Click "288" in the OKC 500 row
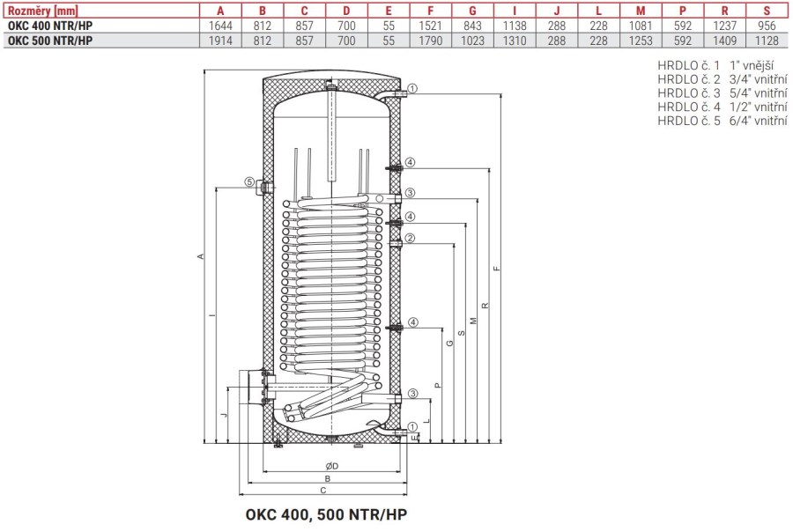The height and width of the screenshot is (532, 793). [556, 41]
